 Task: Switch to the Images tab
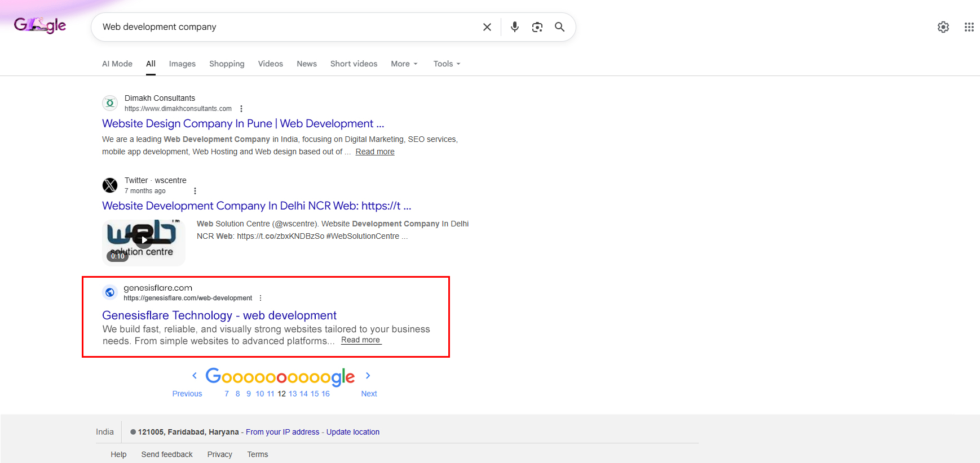tap(182, 64)
